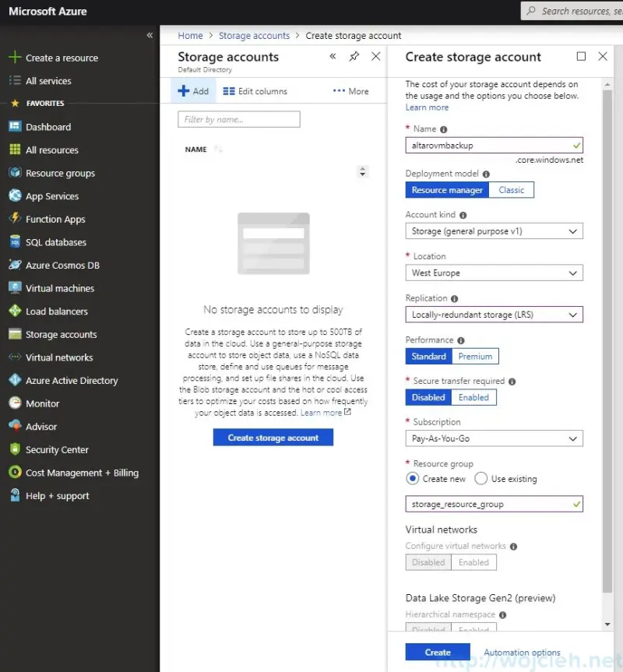Viewport: 623px width, 672px height.
Task: Enable Secure transfer required
Action: tap(473, 397)
